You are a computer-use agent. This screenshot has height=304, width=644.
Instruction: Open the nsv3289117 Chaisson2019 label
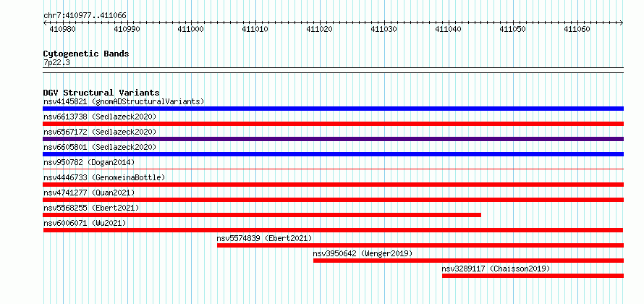pos(496,269)
